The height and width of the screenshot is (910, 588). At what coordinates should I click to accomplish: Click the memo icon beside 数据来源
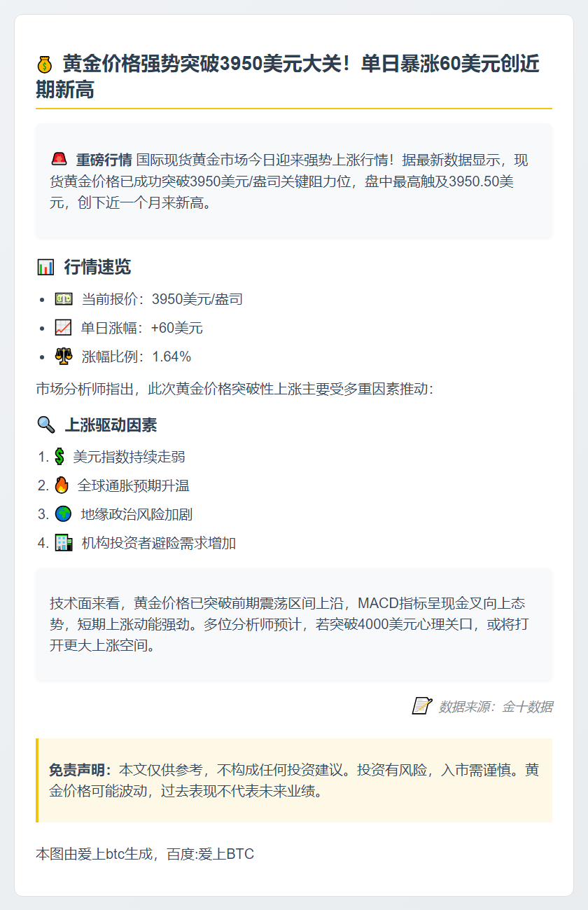coord(421,706)
